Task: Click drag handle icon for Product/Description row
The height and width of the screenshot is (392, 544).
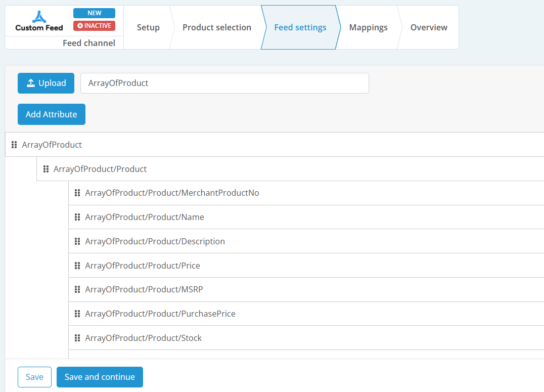Action: click(x=77, y=241)
